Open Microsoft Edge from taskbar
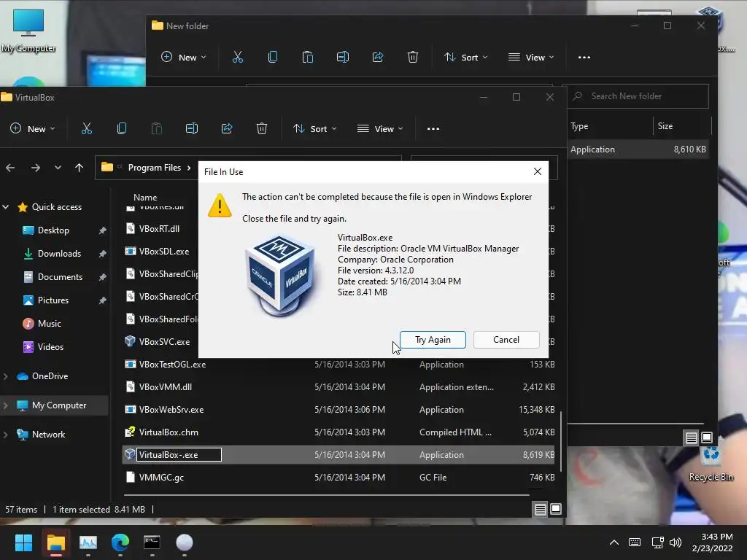This screenshot has height=560, width=747. [x=120, y=542]
